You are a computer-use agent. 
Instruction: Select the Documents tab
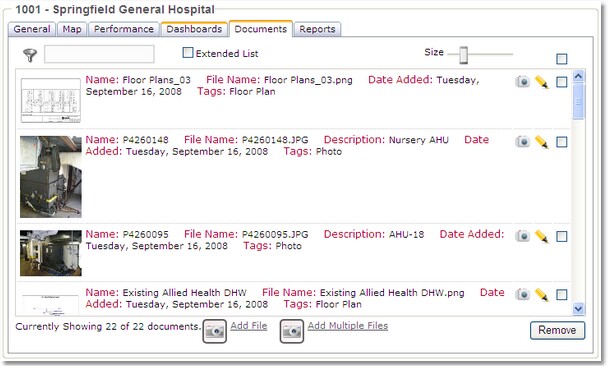click(x=261, y=29)
